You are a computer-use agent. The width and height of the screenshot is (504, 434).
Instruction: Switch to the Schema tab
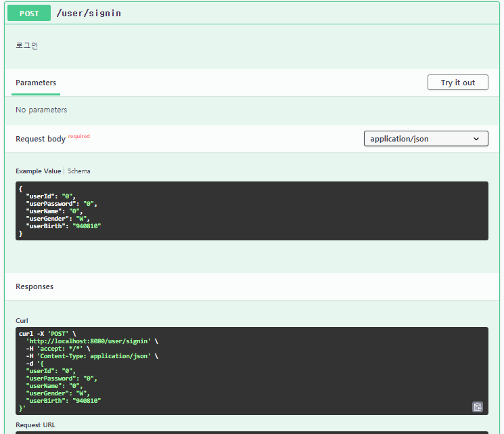[x=78, y=171]
